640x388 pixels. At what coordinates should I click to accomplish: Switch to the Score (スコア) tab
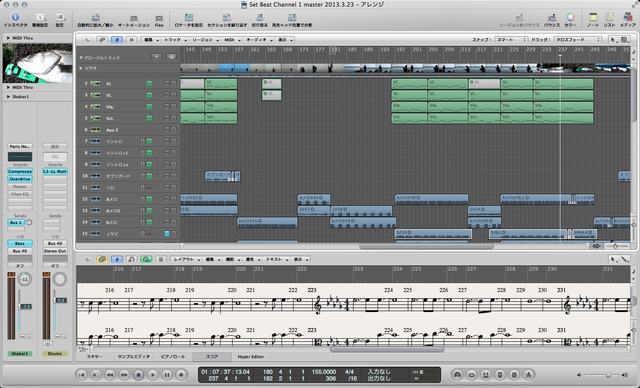(211, 357)
